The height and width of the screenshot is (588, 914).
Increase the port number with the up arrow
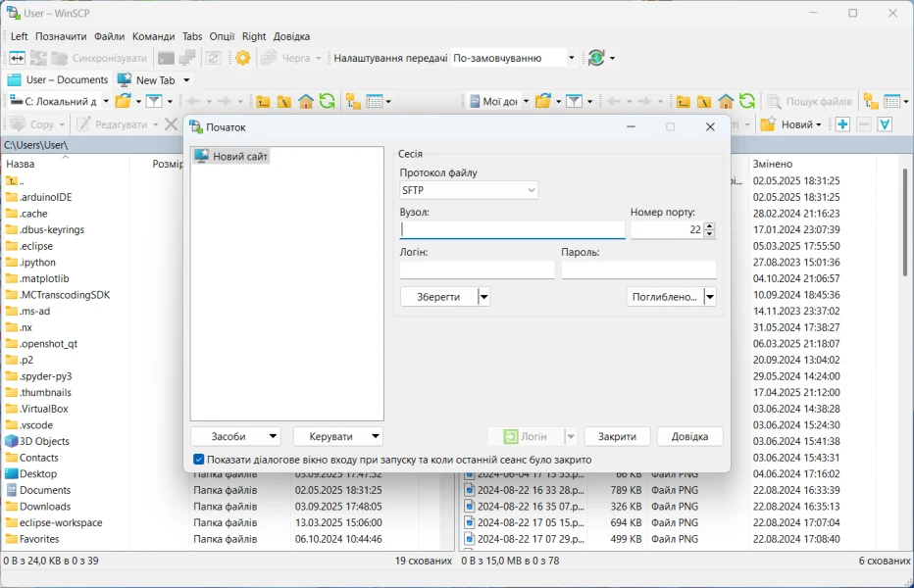click(709, 226)
